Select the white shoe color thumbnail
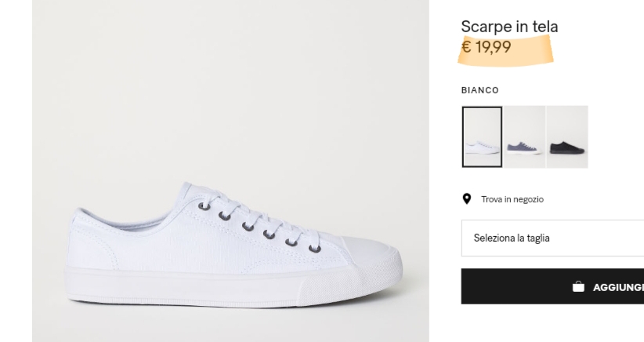 482,137
